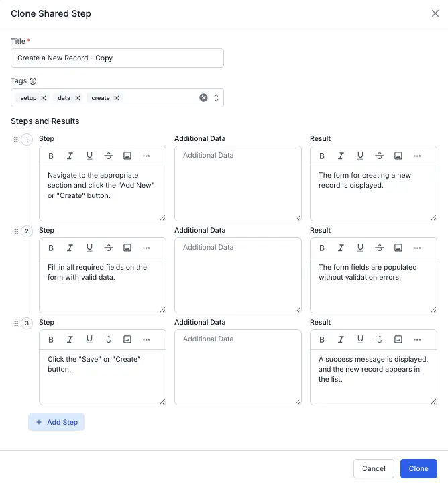Click the Title input field
This screenshot has height=485, width=448.
click(x=117, y=58)
